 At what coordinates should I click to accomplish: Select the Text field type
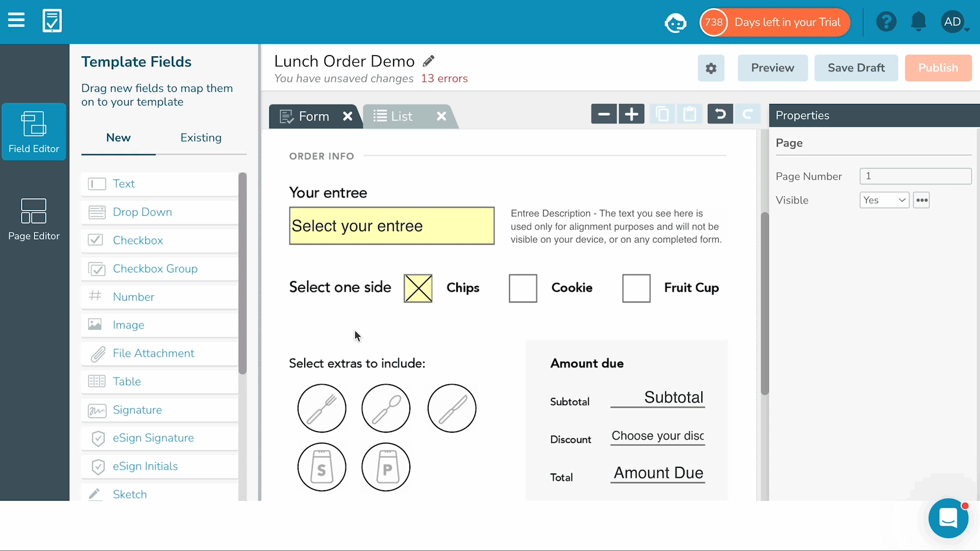[160, 184]
